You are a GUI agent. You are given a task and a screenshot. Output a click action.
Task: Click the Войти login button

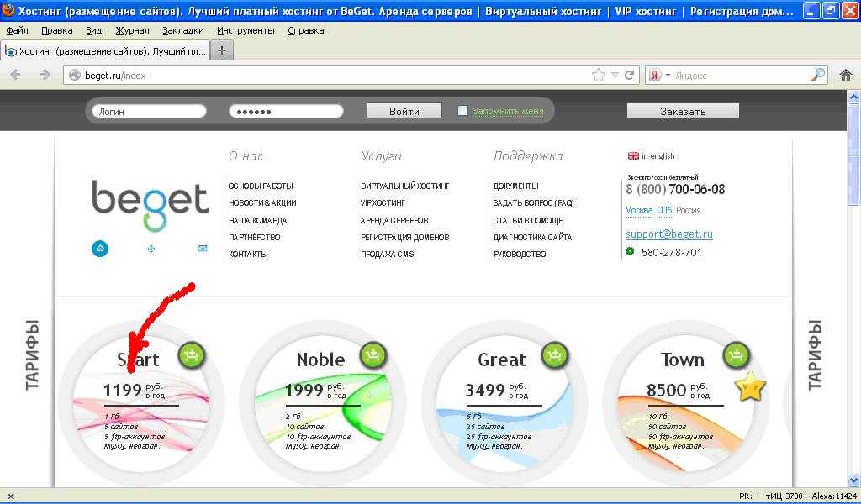[404, 111]
